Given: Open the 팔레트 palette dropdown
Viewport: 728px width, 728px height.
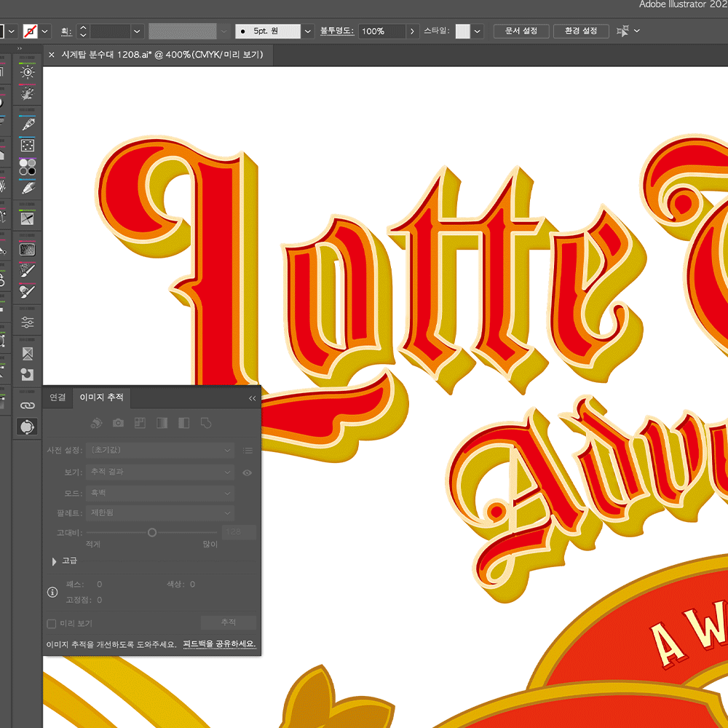Looking at the screenshot, I should 160,513.
